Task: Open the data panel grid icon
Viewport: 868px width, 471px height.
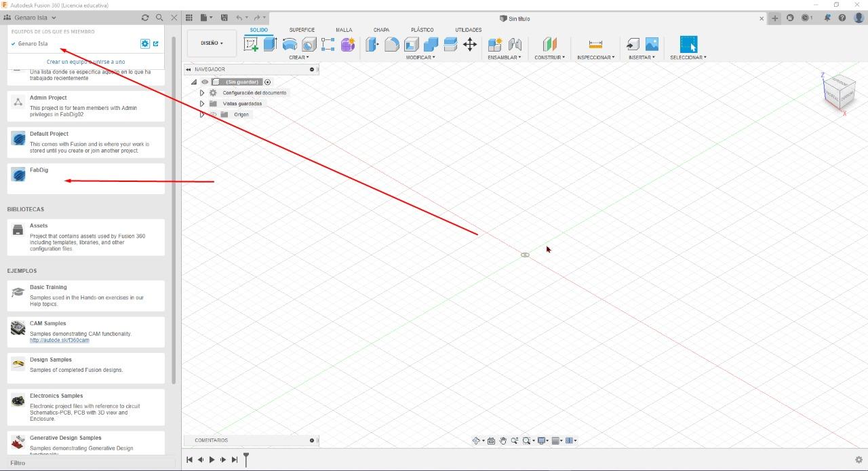Action: pyautogui.click(x=189, y=18)
